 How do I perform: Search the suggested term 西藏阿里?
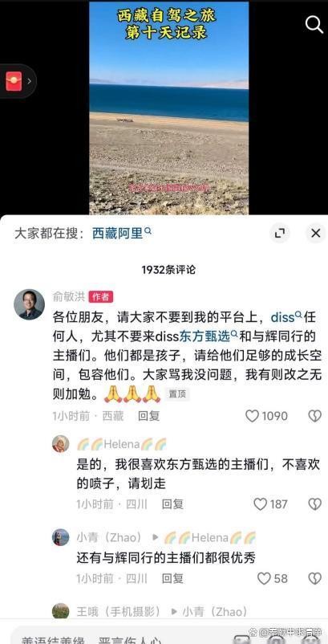point(122,234)
